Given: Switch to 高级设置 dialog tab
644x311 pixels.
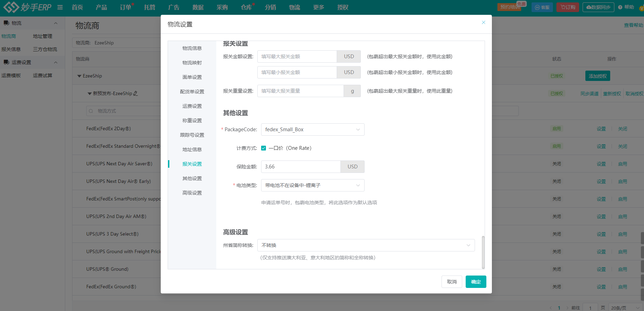Looking at the screenshot, I should tap(192, 193).
